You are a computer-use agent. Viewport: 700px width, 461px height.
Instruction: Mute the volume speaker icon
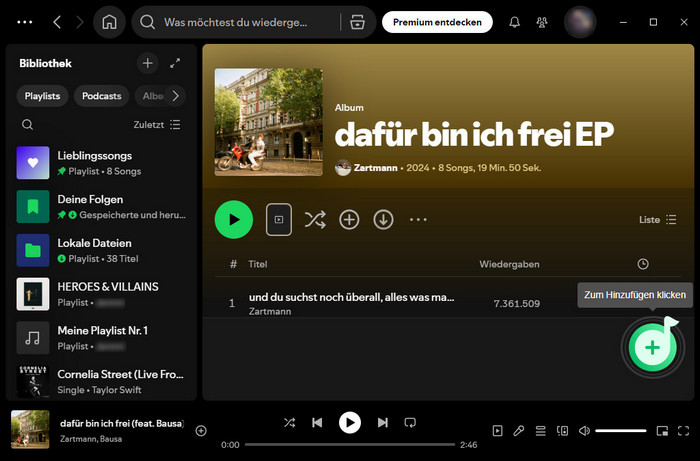click(584, 431)
